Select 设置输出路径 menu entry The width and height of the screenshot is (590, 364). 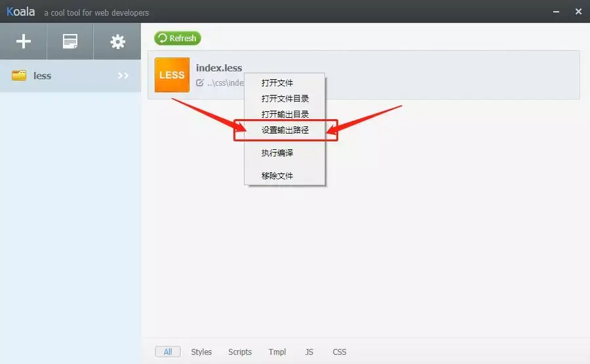click(285, 130)
